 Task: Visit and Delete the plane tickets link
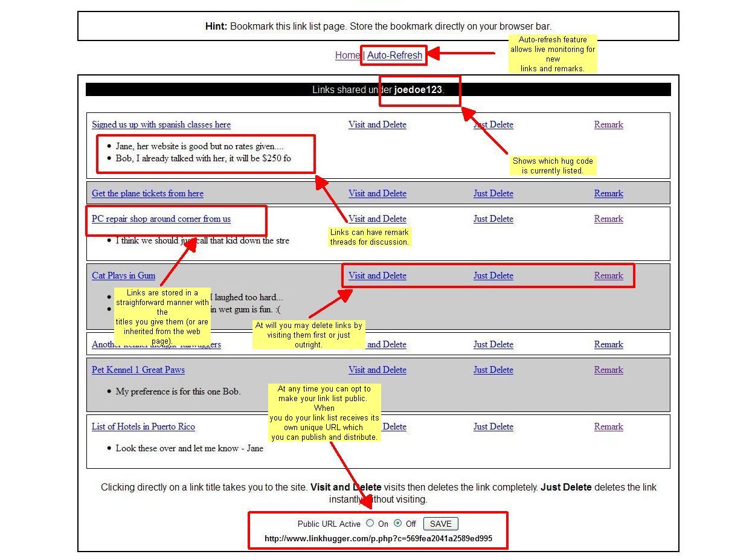tap(377, 193)
